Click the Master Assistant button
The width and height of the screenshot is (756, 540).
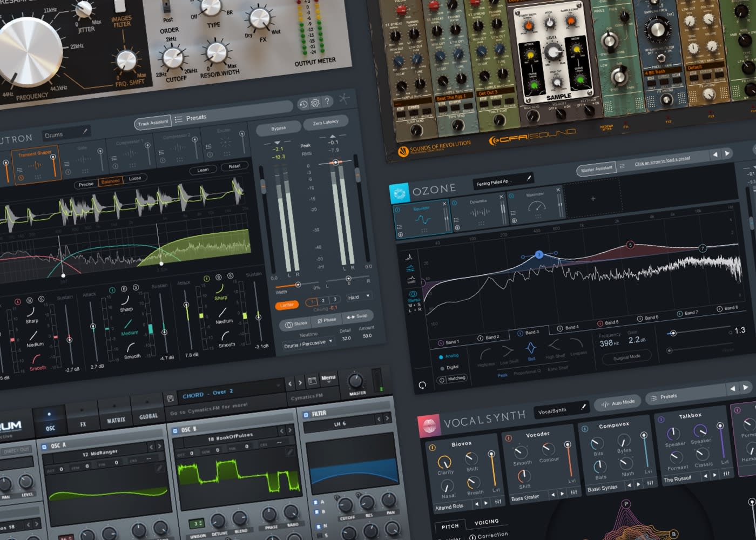tap(596, 169)
